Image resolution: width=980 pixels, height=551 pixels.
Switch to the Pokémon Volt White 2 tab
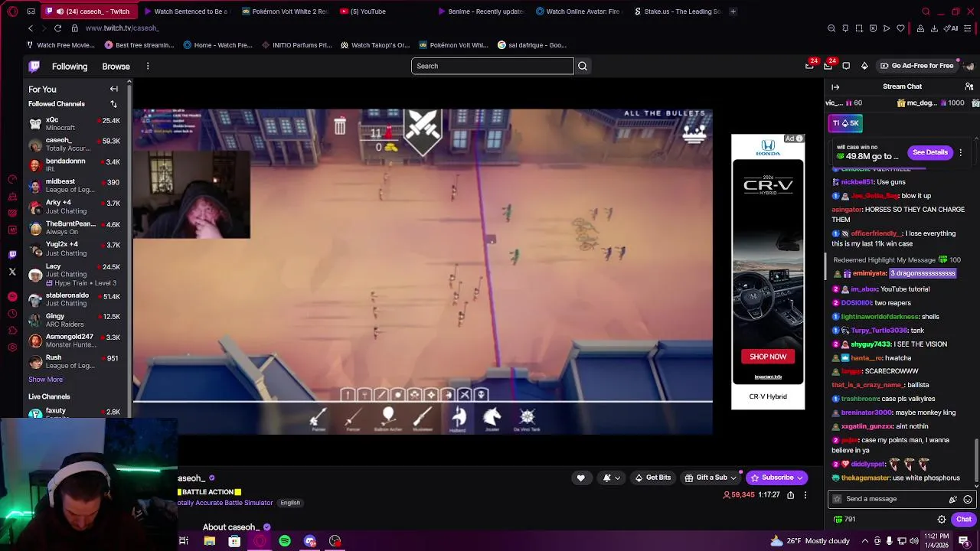pyautogui.click(x=285, y=11)
